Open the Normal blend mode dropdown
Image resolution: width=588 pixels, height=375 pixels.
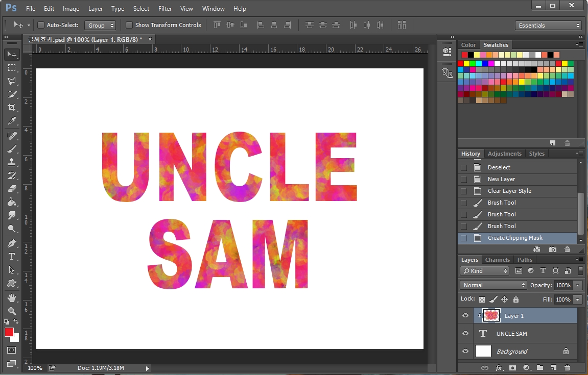coord(493,285)
